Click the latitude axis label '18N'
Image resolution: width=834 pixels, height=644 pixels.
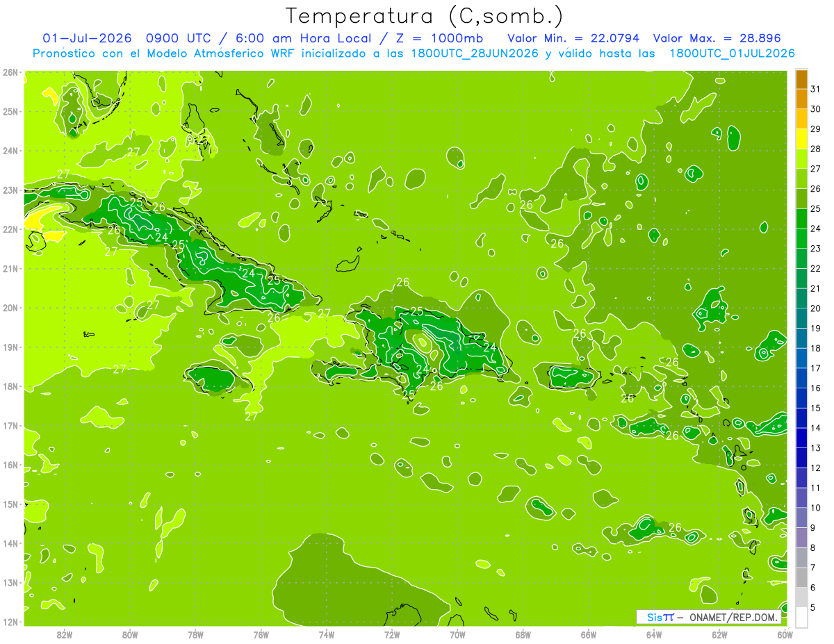(10, 386)
